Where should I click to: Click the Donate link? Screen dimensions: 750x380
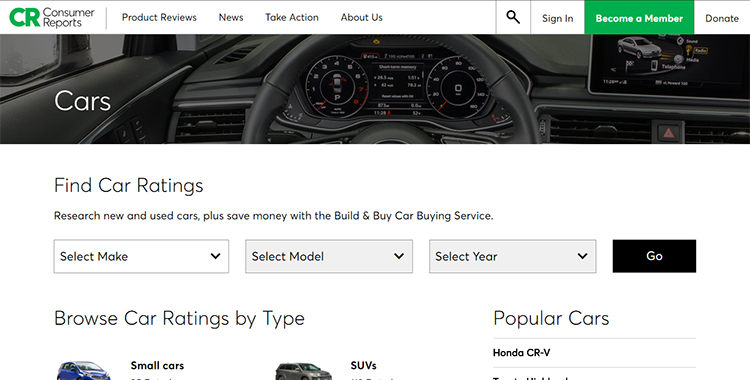pos(722,18)
